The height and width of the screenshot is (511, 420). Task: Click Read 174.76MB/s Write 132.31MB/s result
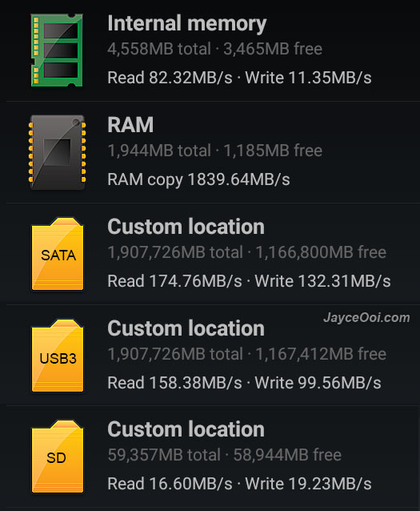pyautogui.click(x=249, y=281)
